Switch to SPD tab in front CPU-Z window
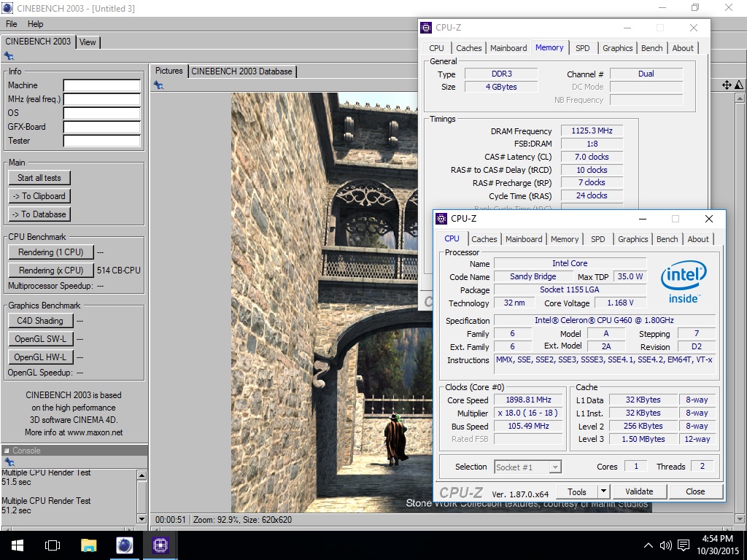747x560 pixels. (x=598, y=239)
